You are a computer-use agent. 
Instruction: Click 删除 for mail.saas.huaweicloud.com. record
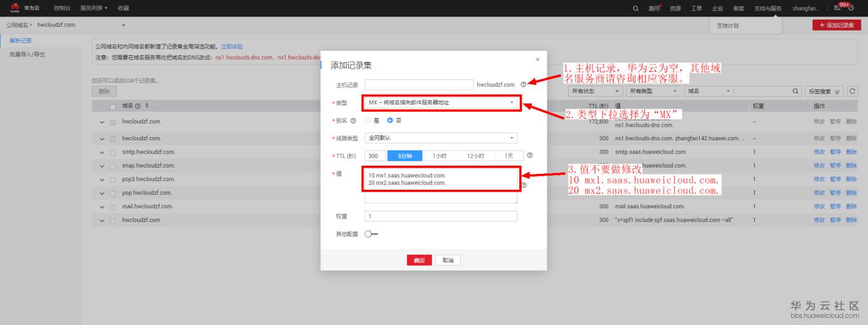pos(851,206)
